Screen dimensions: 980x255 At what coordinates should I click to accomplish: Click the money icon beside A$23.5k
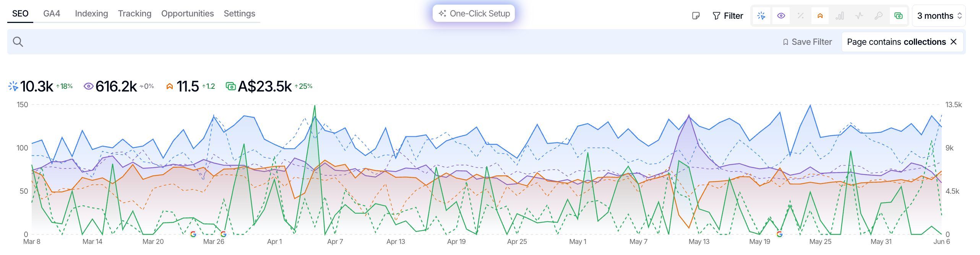coord(231,87)
